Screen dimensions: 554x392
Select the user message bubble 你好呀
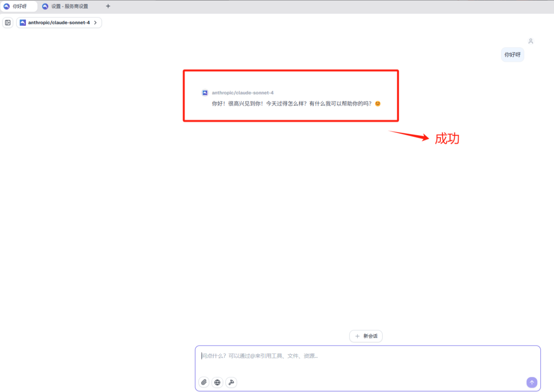(512, 55)
